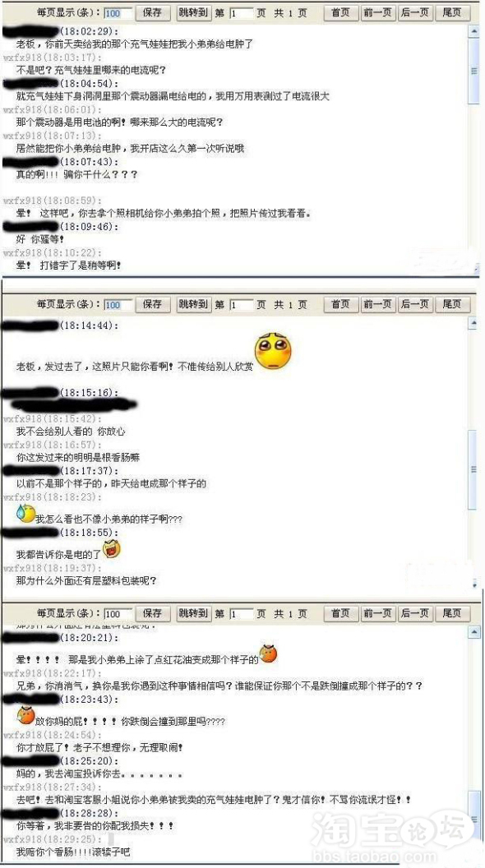Click page number field in bottom panel
The image size is (485, 868).
point(242,614)
